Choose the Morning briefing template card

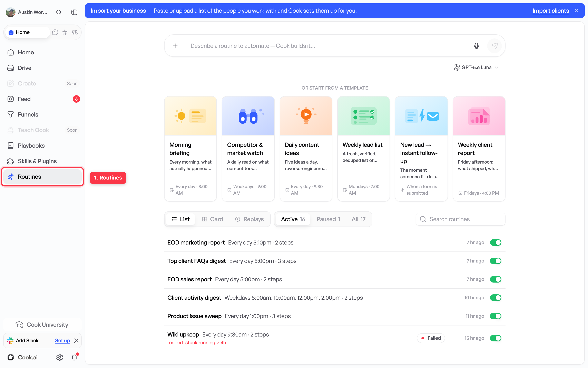190,149
